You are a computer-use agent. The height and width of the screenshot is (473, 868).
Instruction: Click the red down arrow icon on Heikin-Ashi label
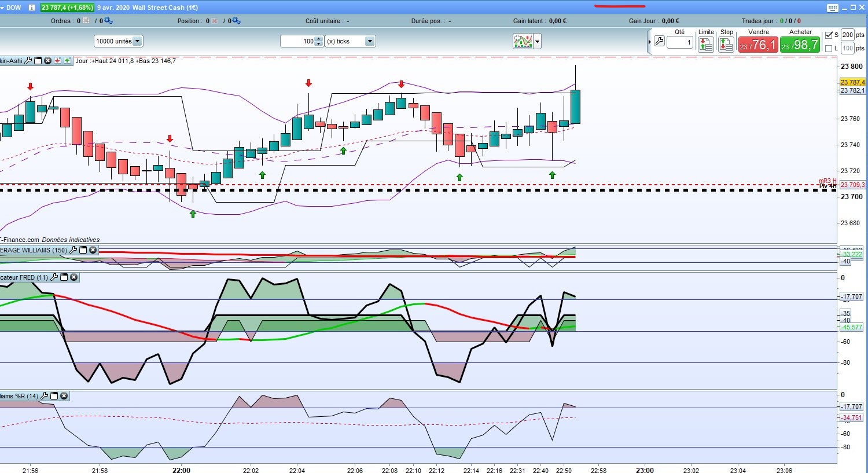(x=58, y=60)
